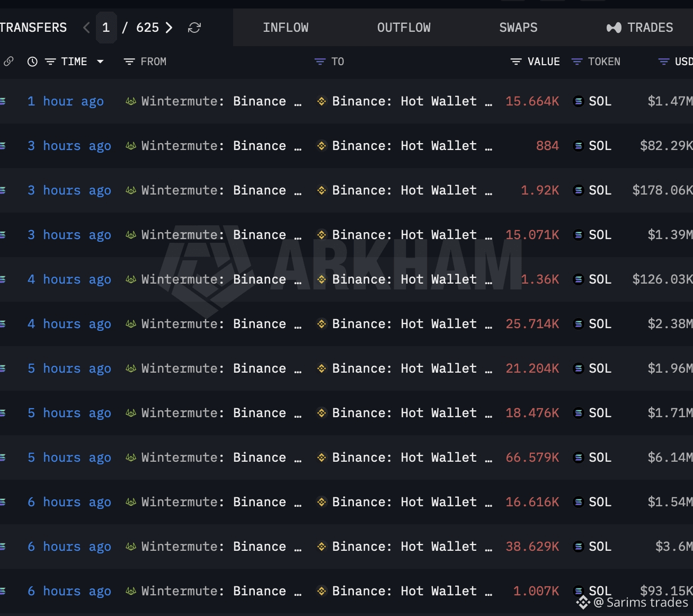Open the USD column filter icon
The width and height of the screenshot is (693, 616).
click(x=663, y=61)
